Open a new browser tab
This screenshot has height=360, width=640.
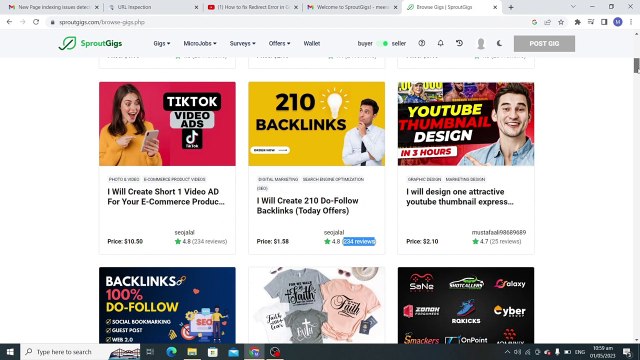[511, 7]
